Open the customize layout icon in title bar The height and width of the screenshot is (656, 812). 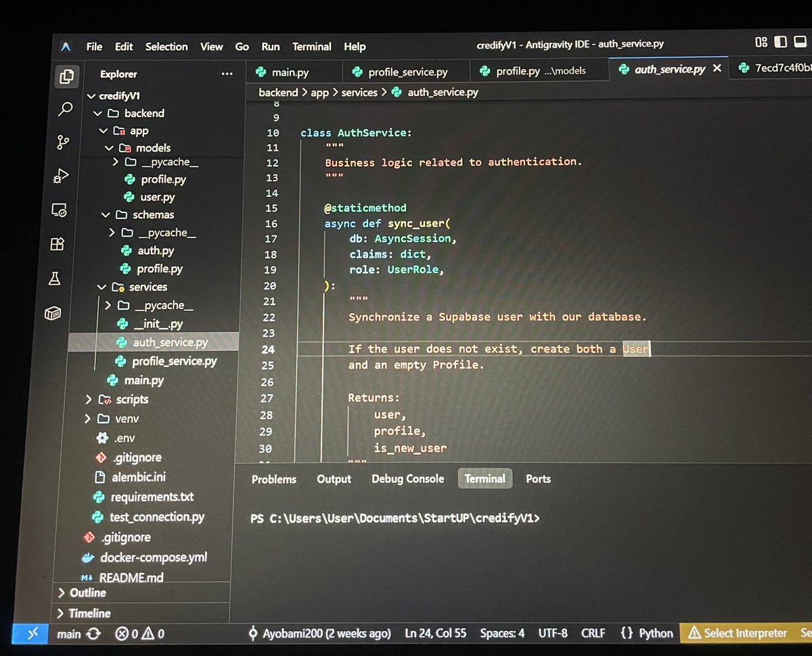point(761,42)
